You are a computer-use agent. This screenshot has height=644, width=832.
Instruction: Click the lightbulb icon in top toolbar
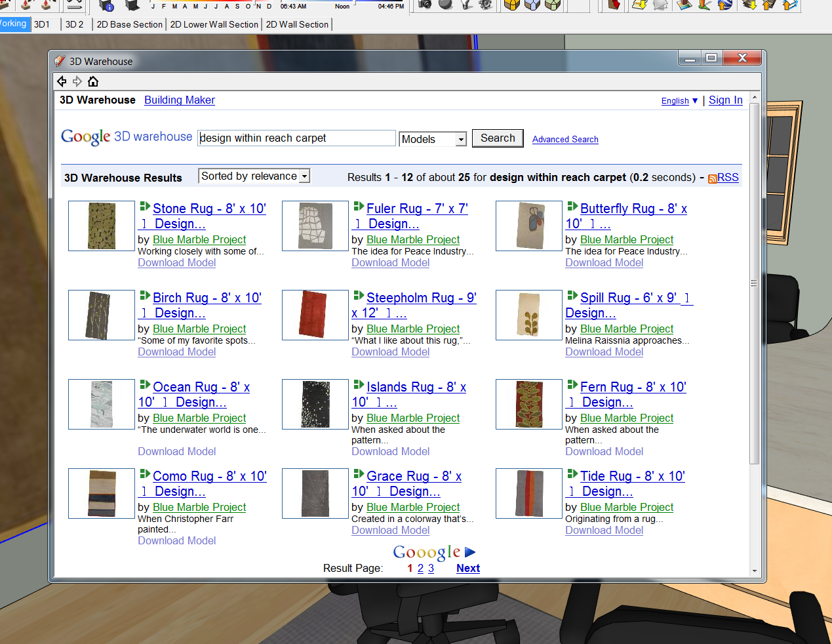466,5
